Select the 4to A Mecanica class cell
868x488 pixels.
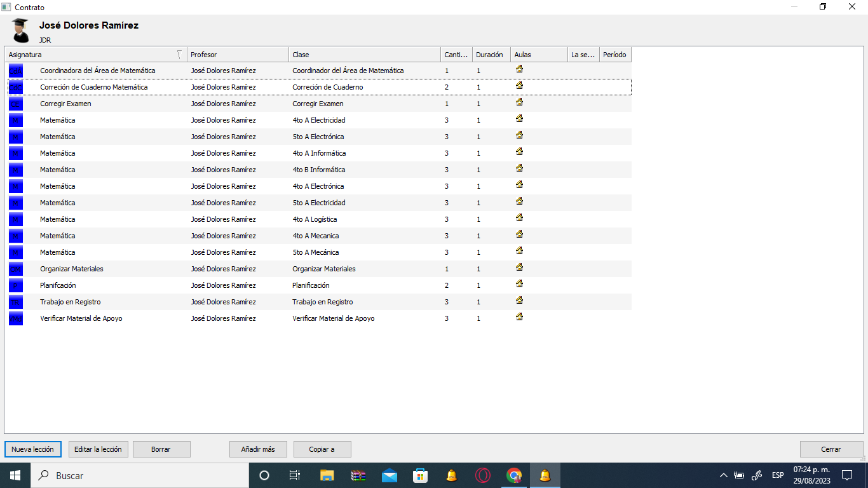click(x=316, y=236)
